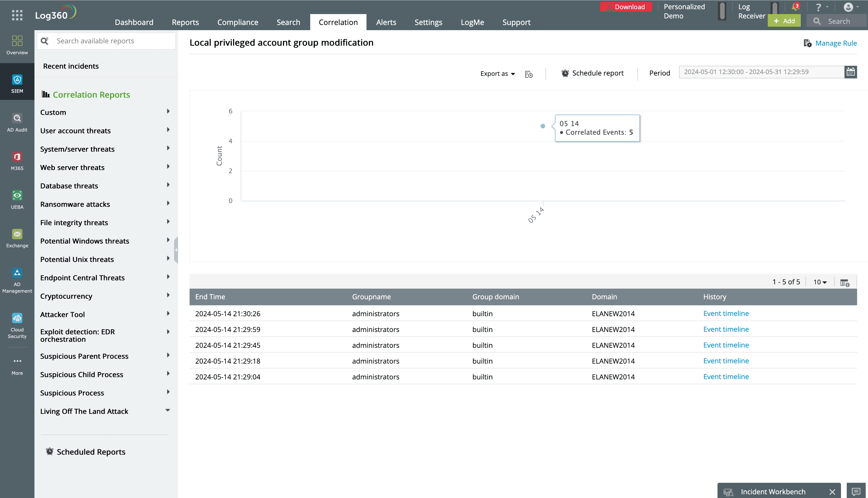
Task: Change the page size using the 10 dropdown
Action: click(x=819, y=282)
